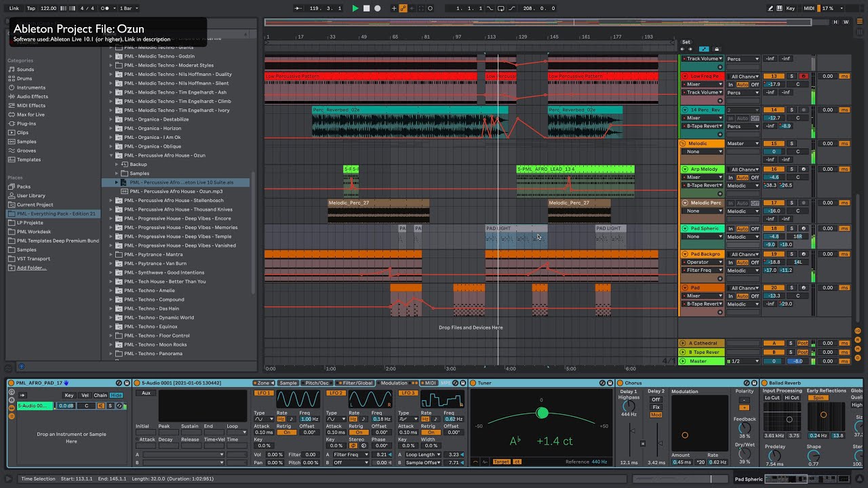Screen dimensions: 868x488
Task: Switch to the Modulation tab
Action: [x=394, y=383]
